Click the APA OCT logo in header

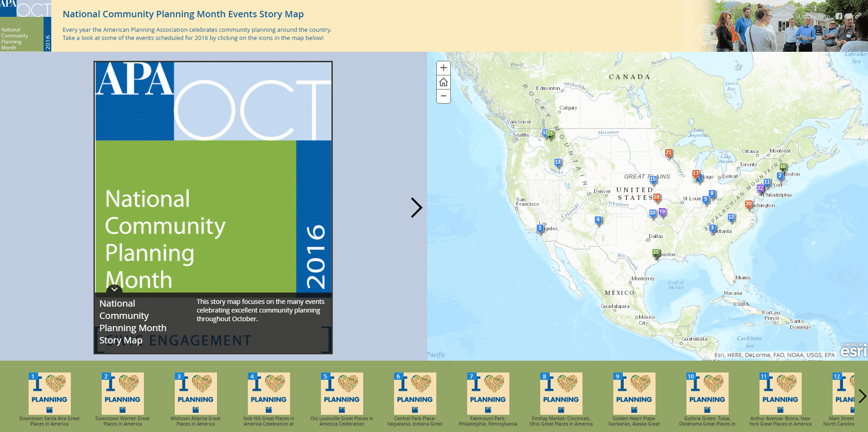[25, 25]
